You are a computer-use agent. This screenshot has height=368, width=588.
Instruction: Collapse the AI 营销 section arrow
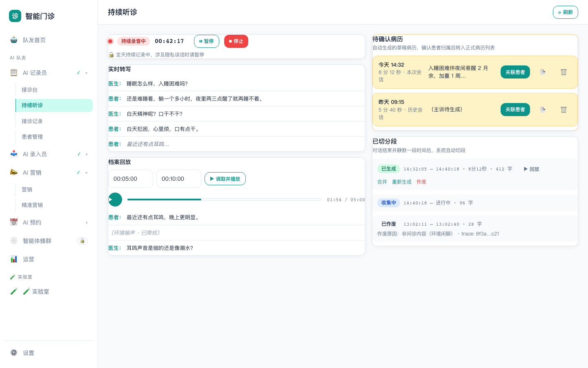pyautogui.click(x=87, y=173)
